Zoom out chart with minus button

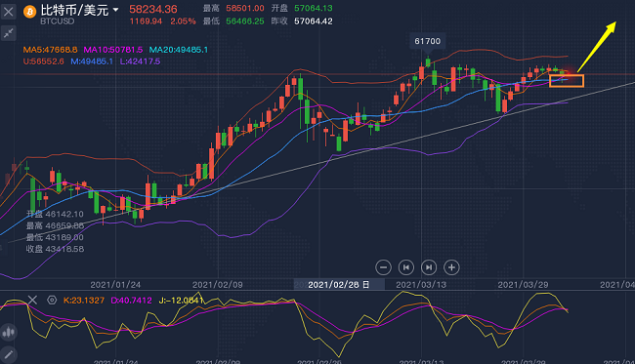click(383, 267)
